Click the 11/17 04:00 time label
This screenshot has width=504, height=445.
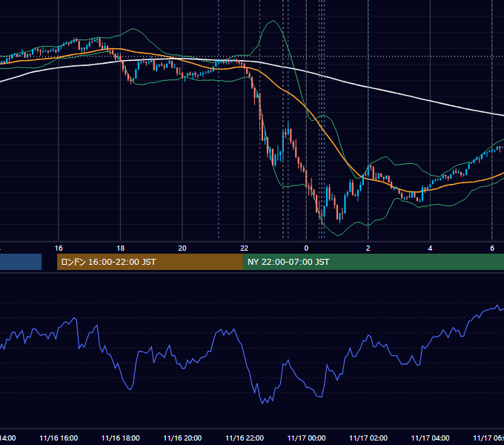pos(430,438)
